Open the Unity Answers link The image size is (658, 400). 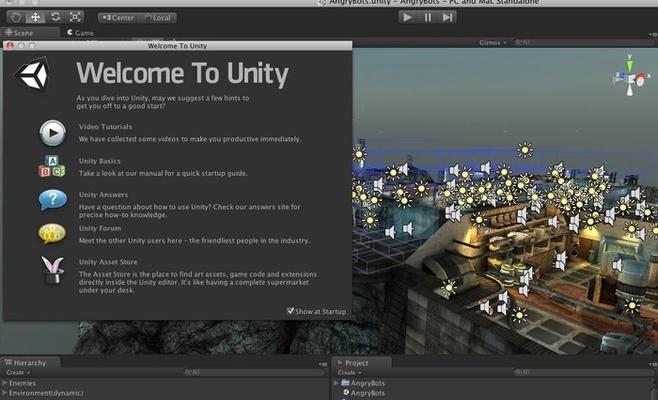pos(103,195)
